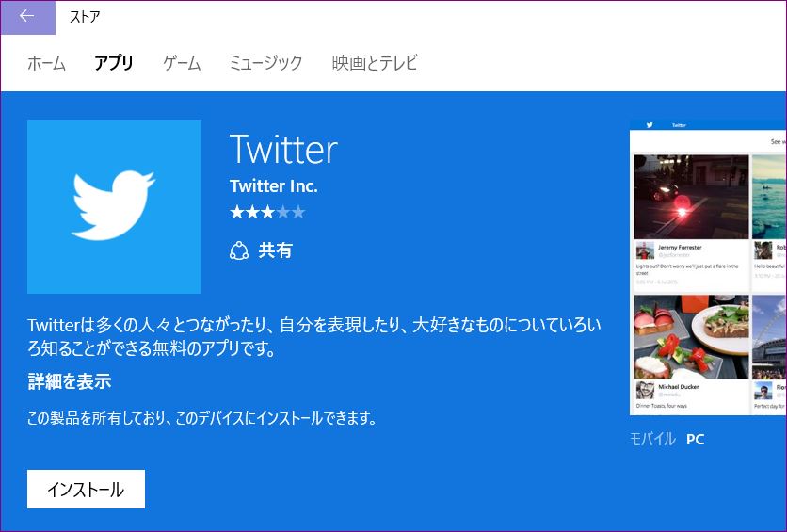Click Jeremy Forrester tweet in screenshot
The height and width of the screenshot is (532, 787).
pos(691,223)
